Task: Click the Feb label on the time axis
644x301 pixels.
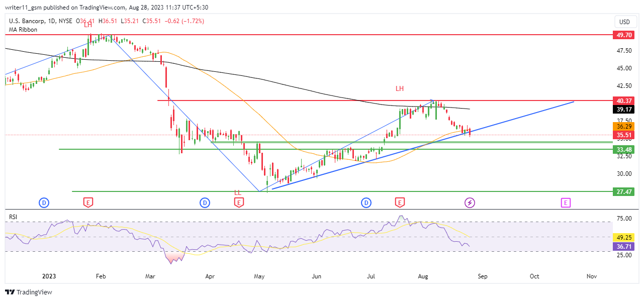Action: (101, 276)
